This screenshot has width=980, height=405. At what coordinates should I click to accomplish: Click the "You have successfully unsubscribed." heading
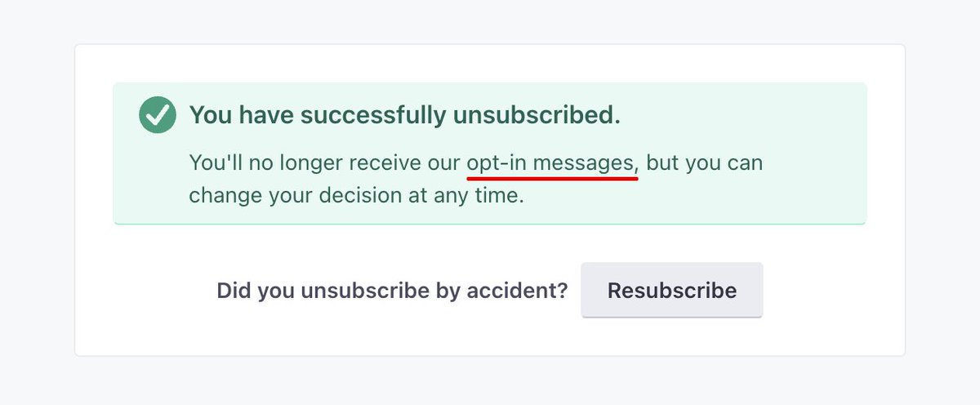coord(404,115)
